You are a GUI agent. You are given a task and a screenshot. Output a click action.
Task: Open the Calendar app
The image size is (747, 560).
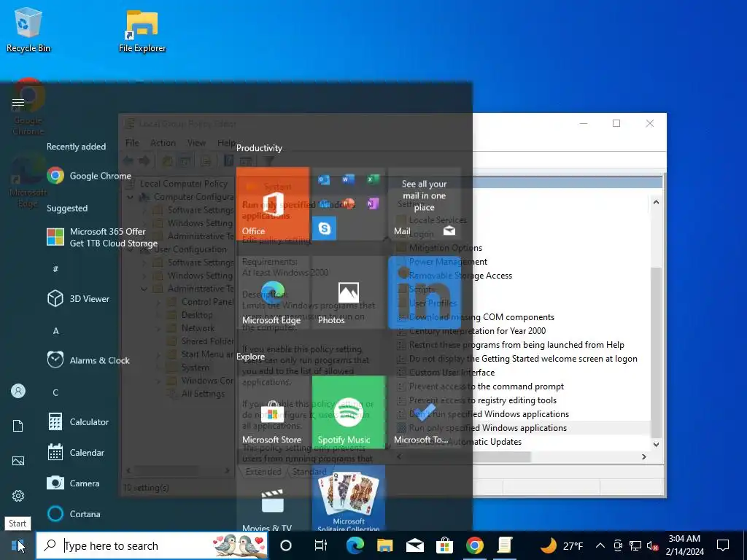[x=75, y=452]
